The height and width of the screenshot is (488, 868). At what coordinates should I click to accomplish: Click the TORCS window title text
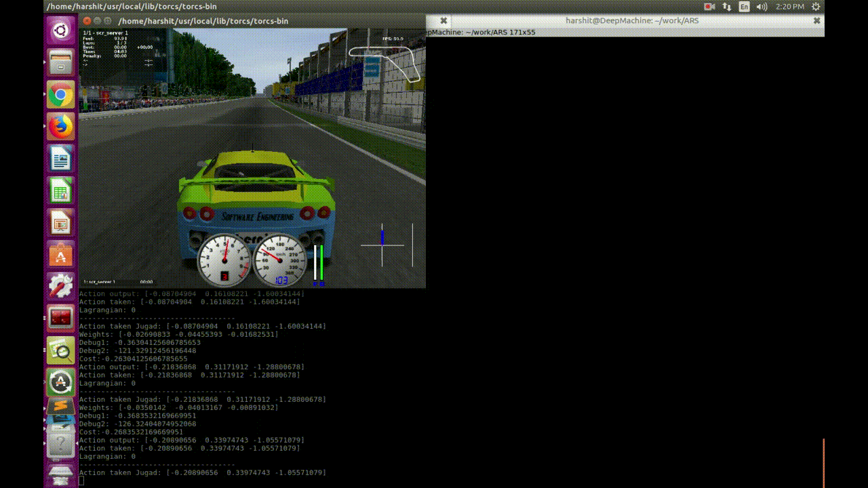click(203, 21)
